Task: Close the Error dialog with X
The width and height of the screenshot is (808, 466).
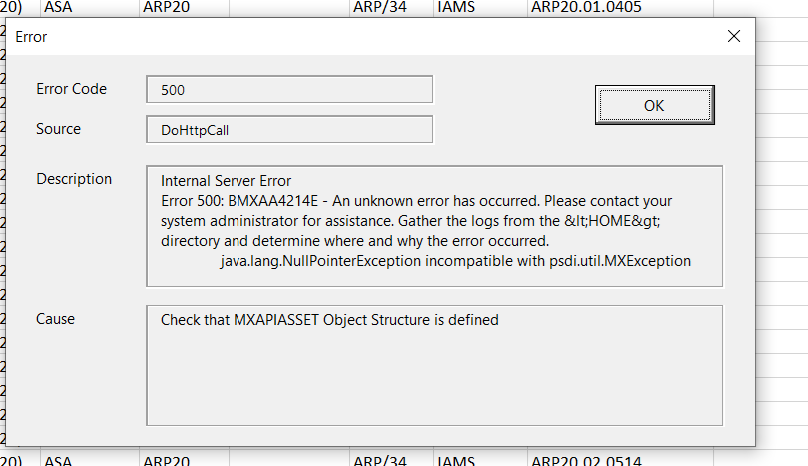Action: [734, 36]
